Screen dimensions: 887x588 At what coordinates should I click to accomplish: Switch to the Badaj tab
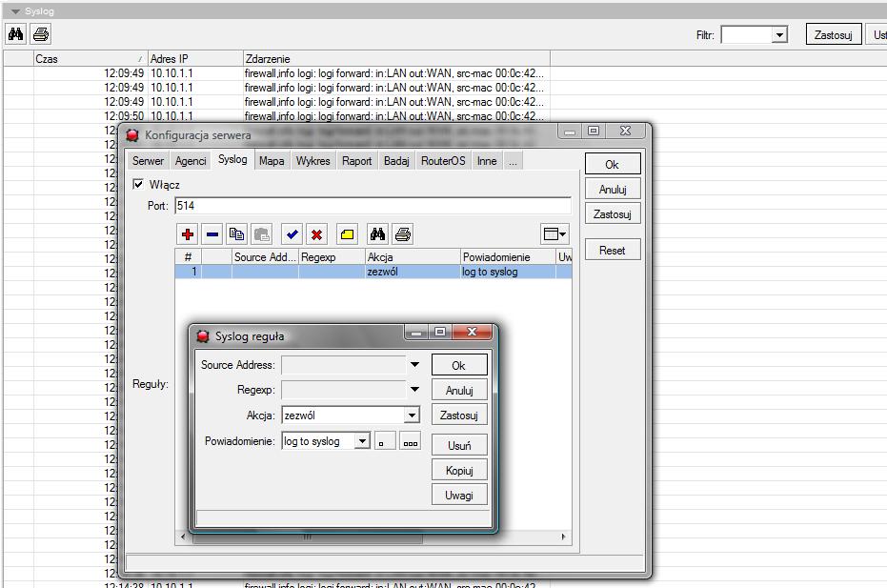(x=396, y=161)
